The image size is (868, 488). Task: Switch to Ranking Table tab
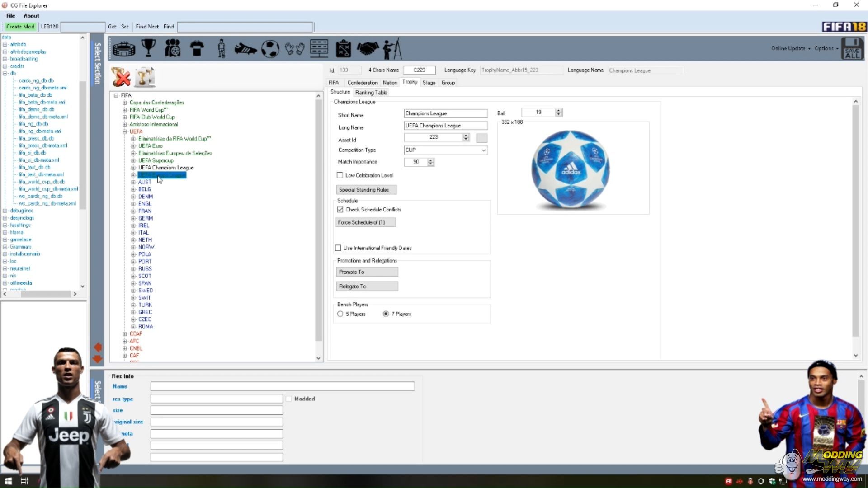(370, 92)
